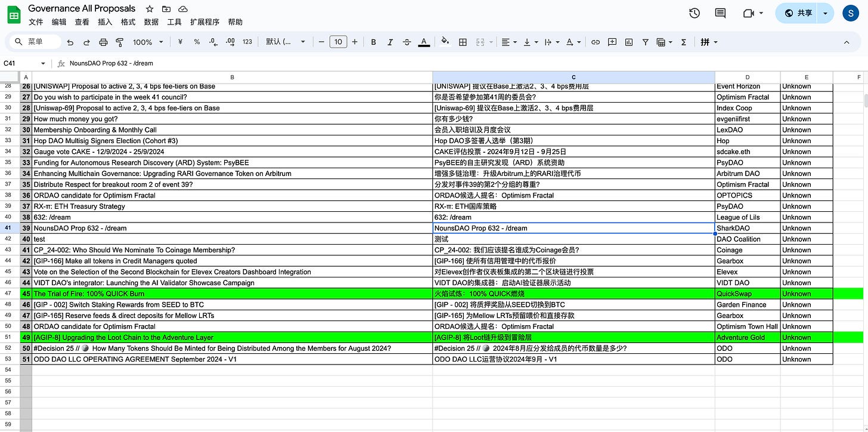Open the 扩展程序 menu
868x432 pixels.
pyautogui.click(x=204, y=22)
